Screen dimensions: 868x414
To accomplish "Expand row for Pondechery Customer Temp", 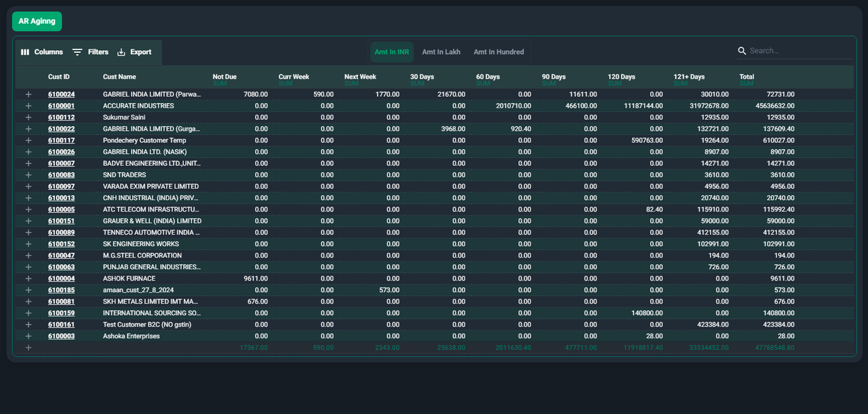I will click(x=28, y=140).
